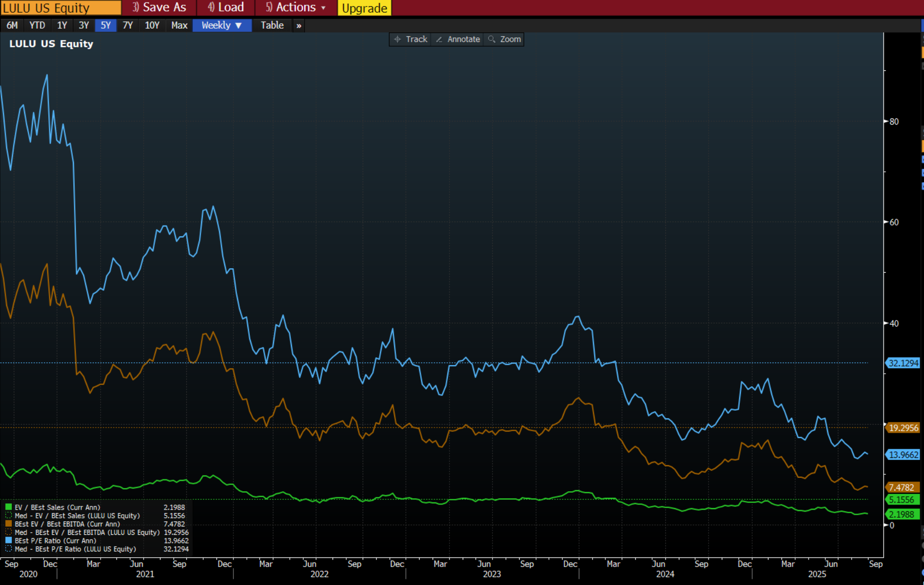Click the orange BEst EV/EBITDA legend swatch

(9, 524)
